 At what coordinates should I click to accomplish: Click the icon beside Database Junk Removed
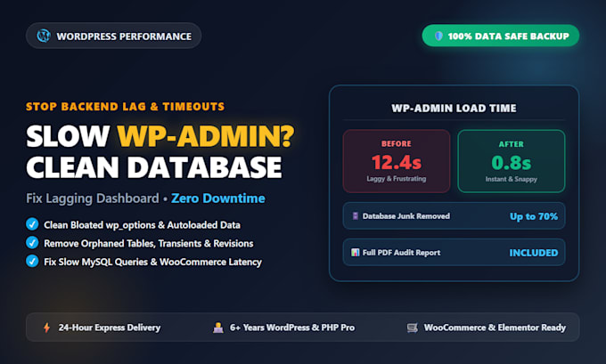[356, 215]
